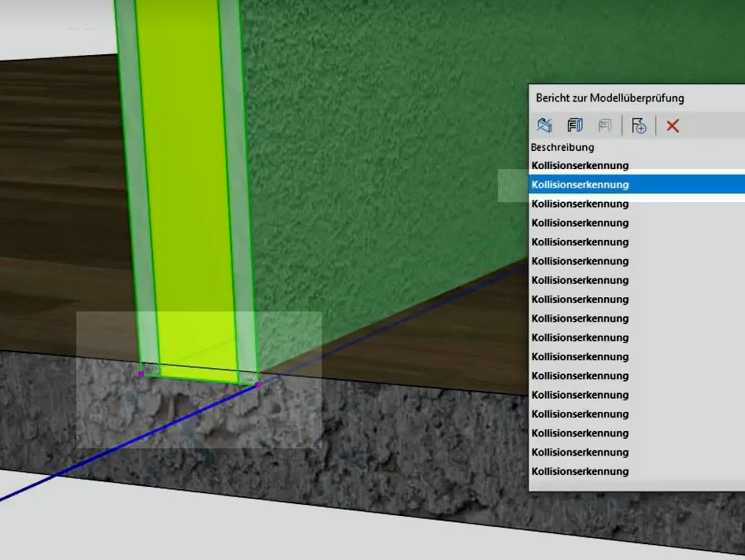Run collision detection with the first report icon
The width and height of the screenshot is (745, 560).
point(544,126)
